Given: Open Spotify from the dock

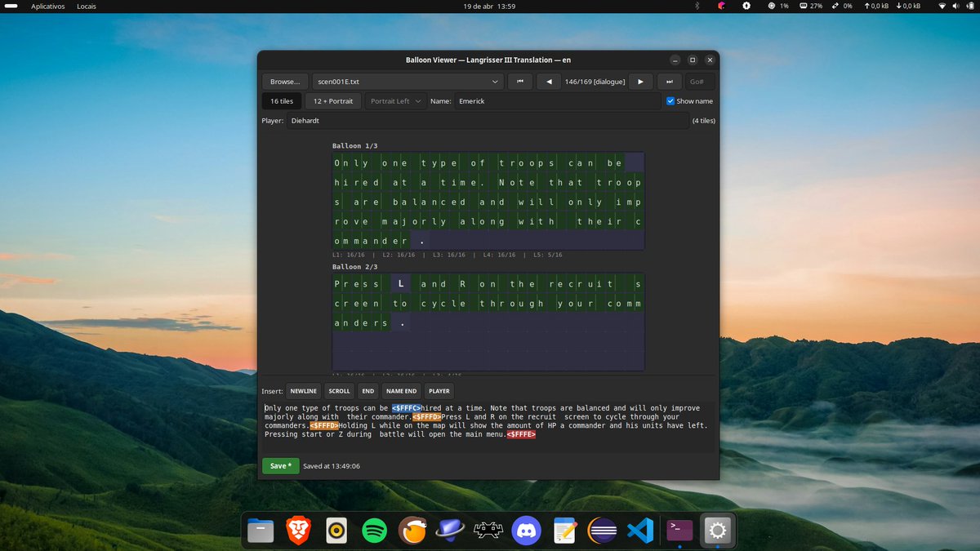Looking at the screenshot, I should (374, 531).
